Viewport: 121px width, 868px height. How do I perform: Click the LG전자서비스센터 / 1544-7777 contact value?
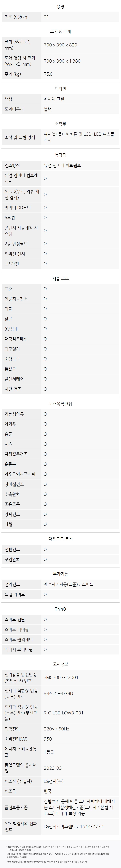point(73,826)
